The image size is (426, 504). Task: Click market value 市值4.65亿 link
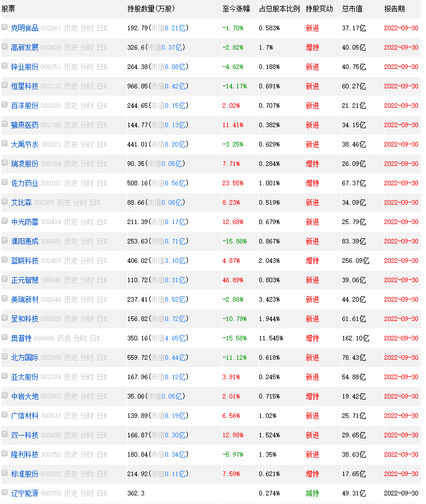click(x=168, y=338)
